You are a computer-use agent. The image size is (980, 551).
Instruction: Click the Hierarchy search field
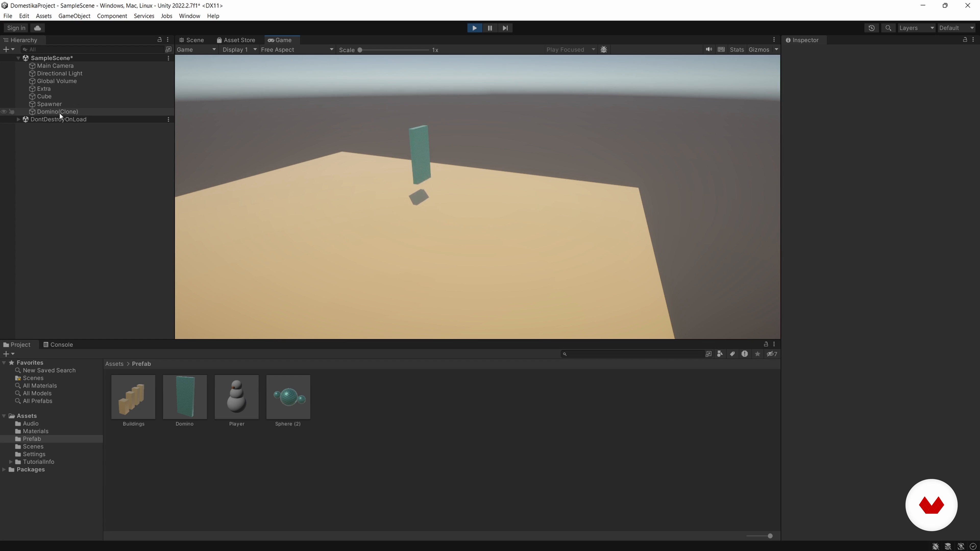click(92, 49)
